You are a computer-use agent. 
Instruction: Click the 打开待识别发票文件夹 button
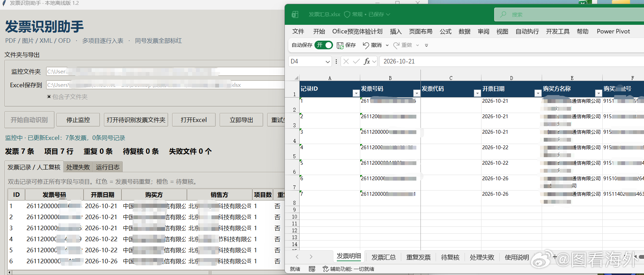point(136,120)
